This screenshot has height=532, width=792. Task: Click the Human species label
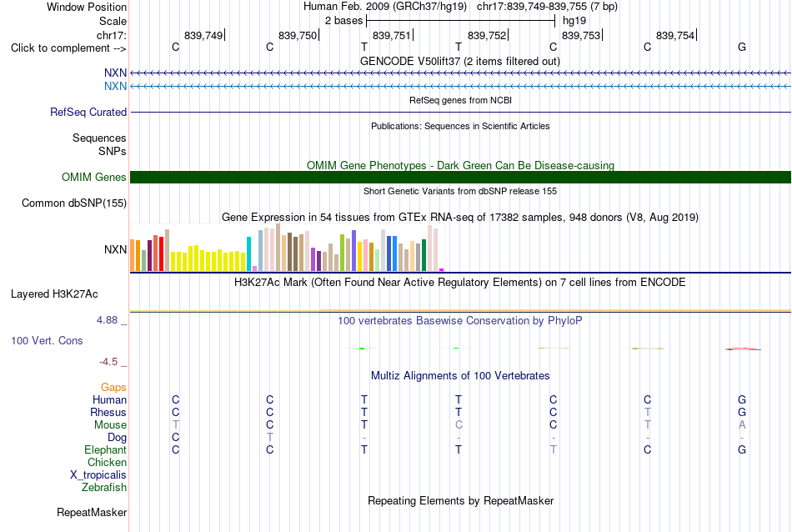[x=109, y=400]
